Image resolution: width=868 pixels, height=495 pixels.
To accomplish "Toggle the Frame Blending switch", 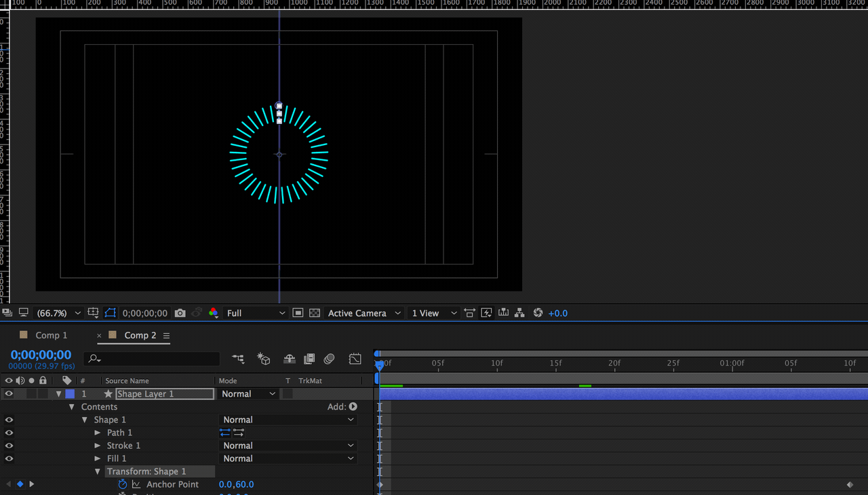I will tap(309, 359).
